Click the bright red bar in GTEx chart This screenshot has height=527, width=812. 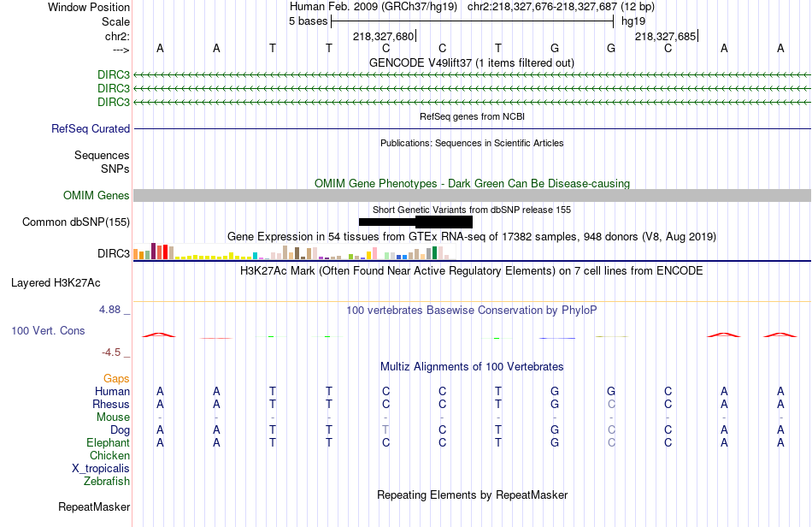coord(165,252)
